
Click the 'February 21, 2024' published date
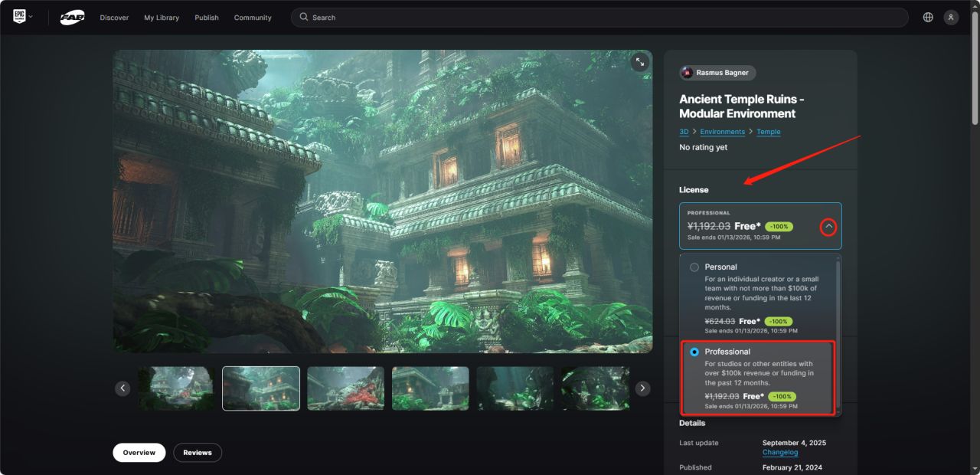coord(791,467)
